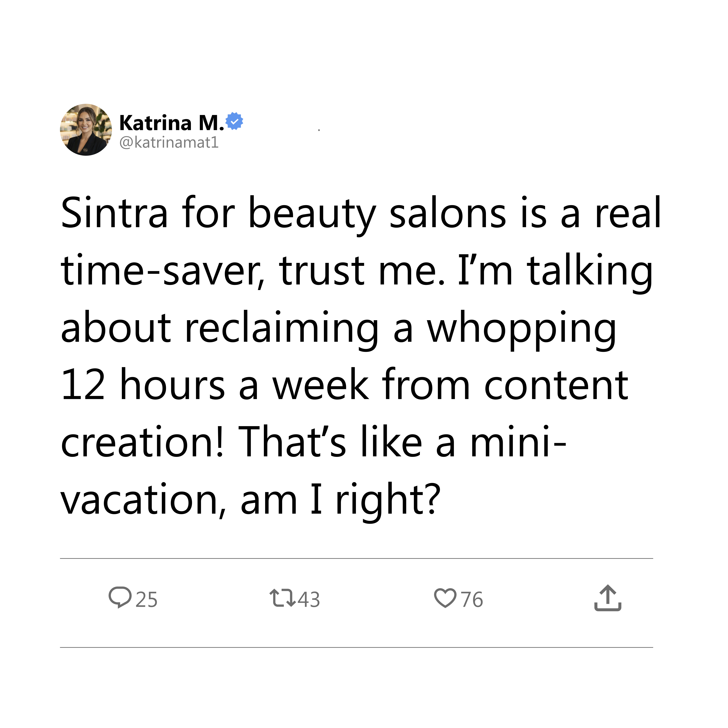
Task: Click the phrase 12 hours in tweet
Action: tap(143, 385)
